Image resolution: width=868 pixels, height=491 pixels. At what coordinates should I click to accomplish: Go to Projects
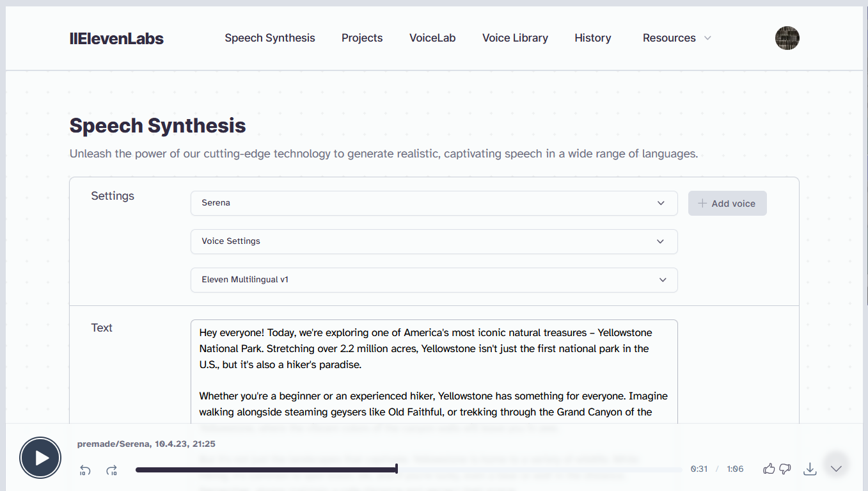(362, 38)
